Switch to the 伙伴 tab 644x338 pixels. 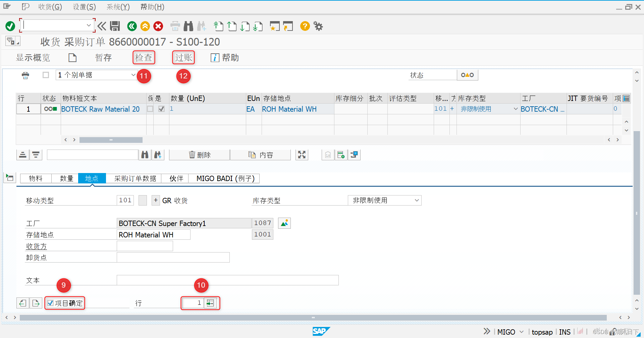coord(176,178)
